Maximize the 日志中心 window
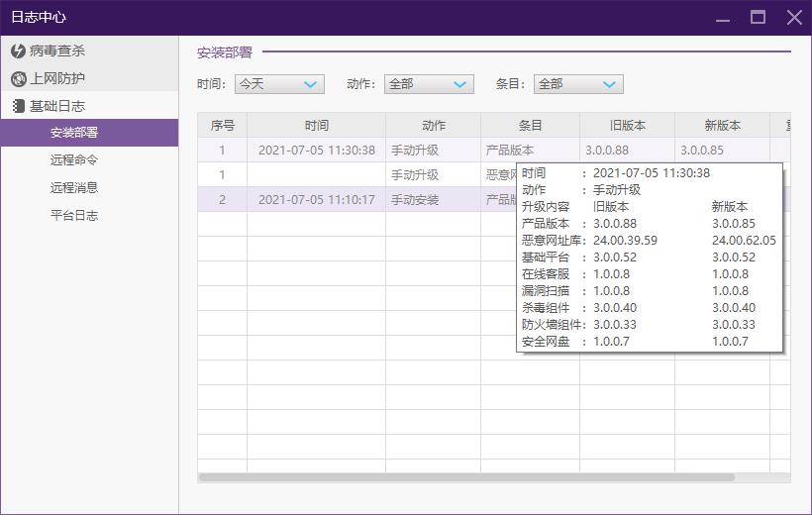Image resolution: width=812 pixels, height=515 pixels. pyautogui.click(x=759, y=17)
